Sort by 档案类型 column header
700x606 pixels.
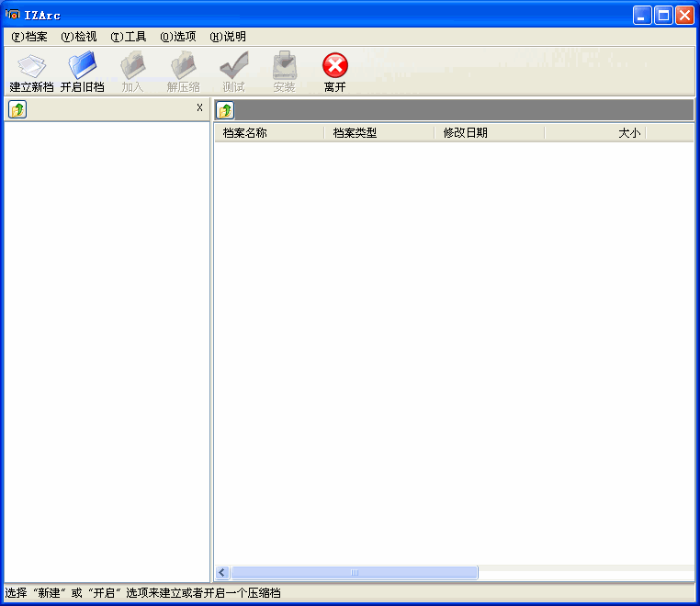click(378, 132)
